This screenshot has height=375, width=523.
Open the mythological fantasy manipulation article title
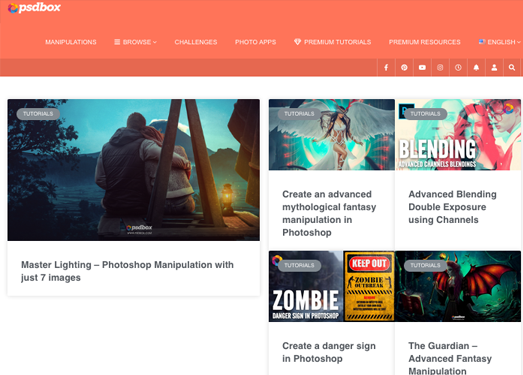[329, 213]
